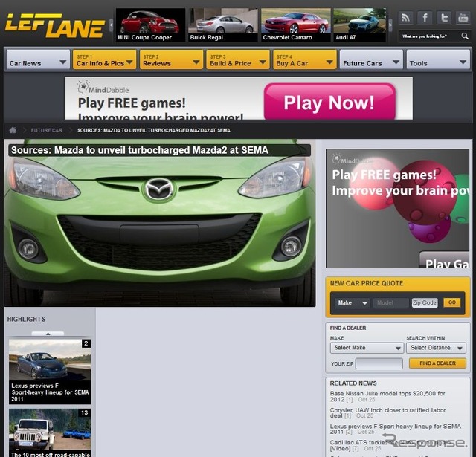Expand the Tools menu

pyautogui.click(x=438, y=59)
